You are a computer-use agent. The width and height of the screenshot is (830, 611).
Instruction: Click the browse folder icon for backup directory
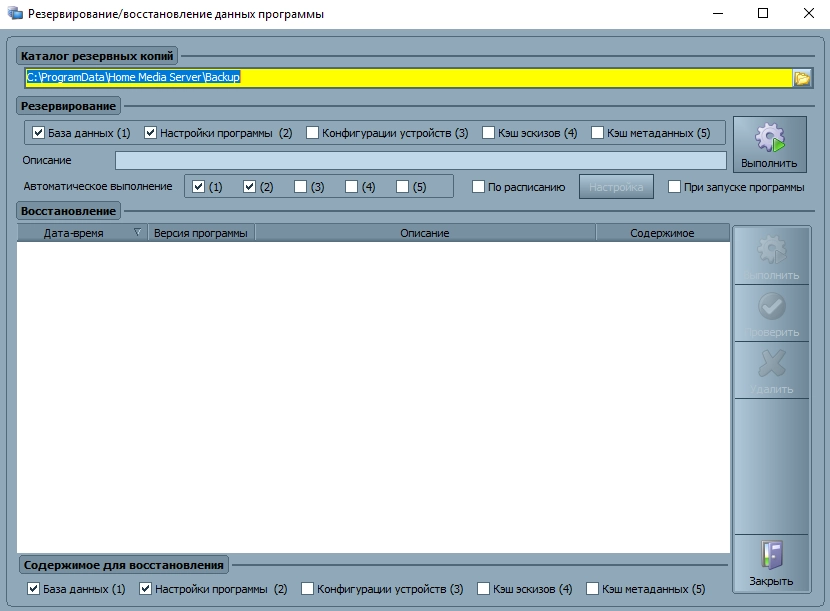pos(801,78)
